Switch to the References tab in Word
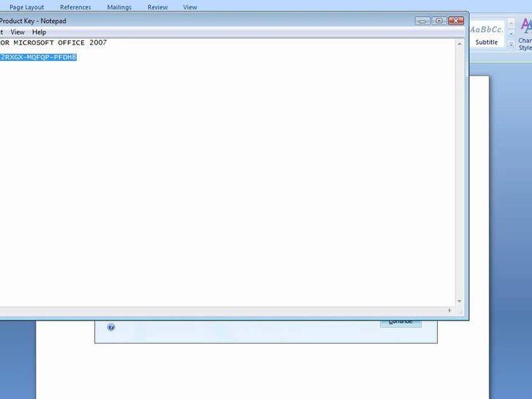This screenshot has width=532, height=399. (76, 7)
